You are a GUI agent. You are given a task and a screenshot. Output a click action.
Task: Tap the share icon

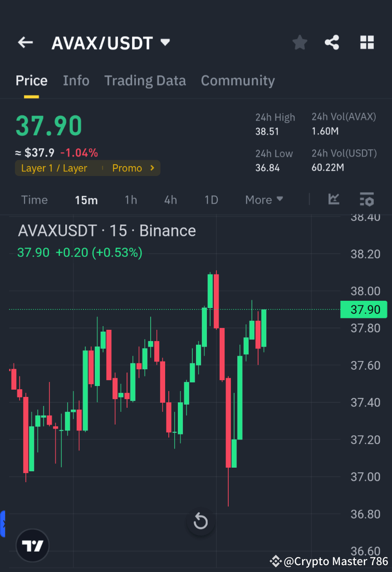coord(332,42)
